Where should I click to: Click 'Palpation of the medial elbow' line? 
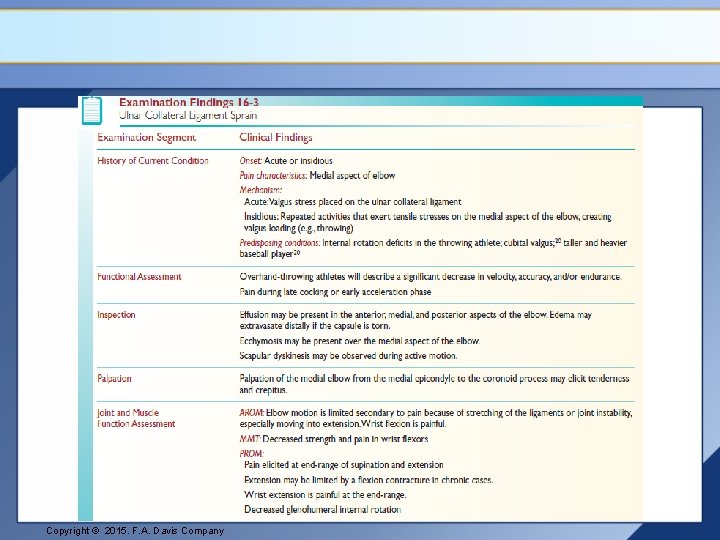pyautogui.click(x=434, y=384)
